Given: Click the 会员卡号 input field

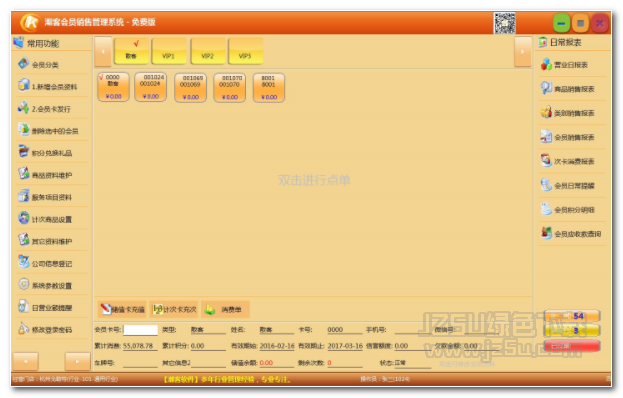Looking at the screenshot, I should pyautogui.click(x=140, y=330).
